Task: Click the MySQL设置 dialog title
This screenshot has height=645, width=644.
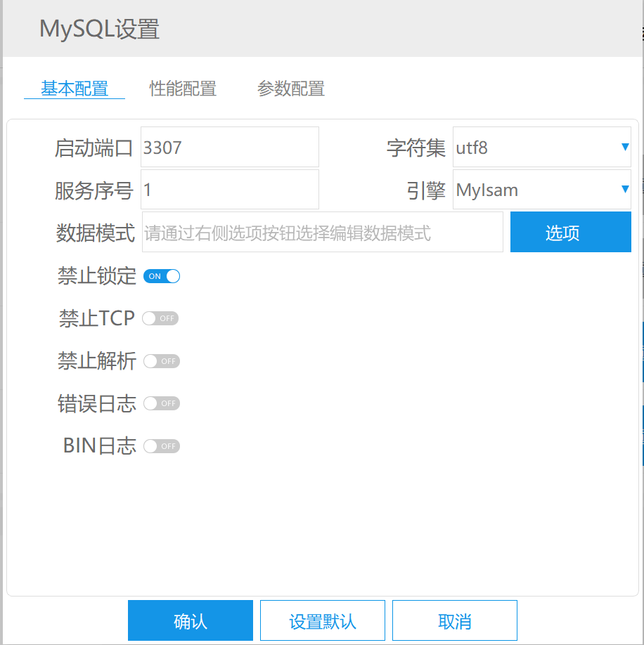Action: 99,30
